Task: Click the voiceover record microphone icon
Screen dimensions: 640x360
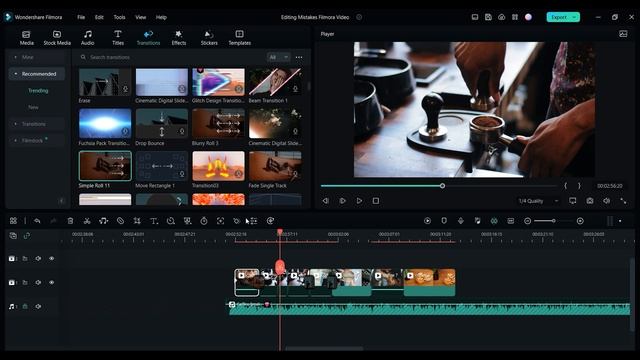Action: point(461,221)
